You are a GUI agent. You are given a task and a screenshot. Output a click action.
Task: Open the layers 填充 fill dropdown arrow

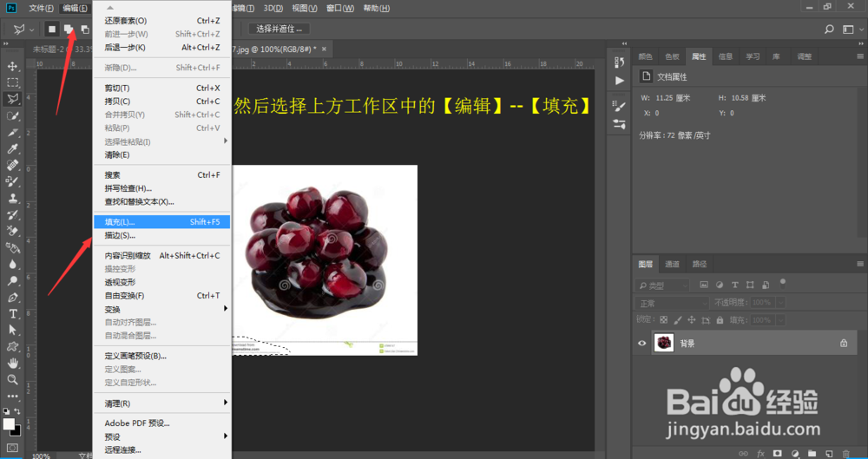coord(780,320)
